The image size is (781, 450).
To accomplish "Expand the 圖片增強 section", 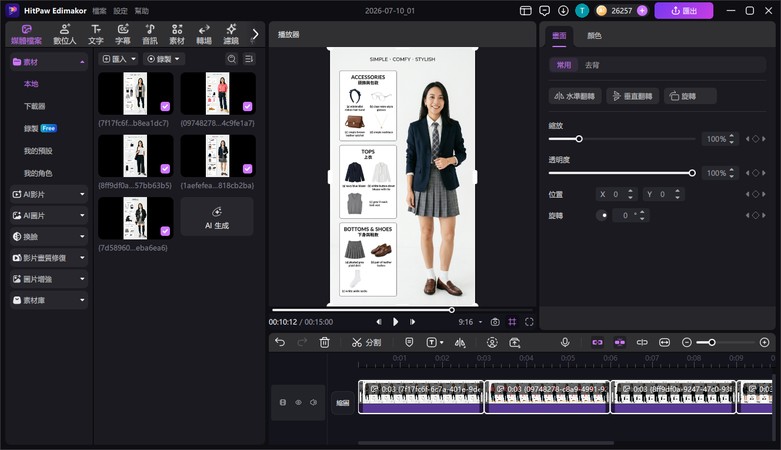I will (x=48, y=279).
